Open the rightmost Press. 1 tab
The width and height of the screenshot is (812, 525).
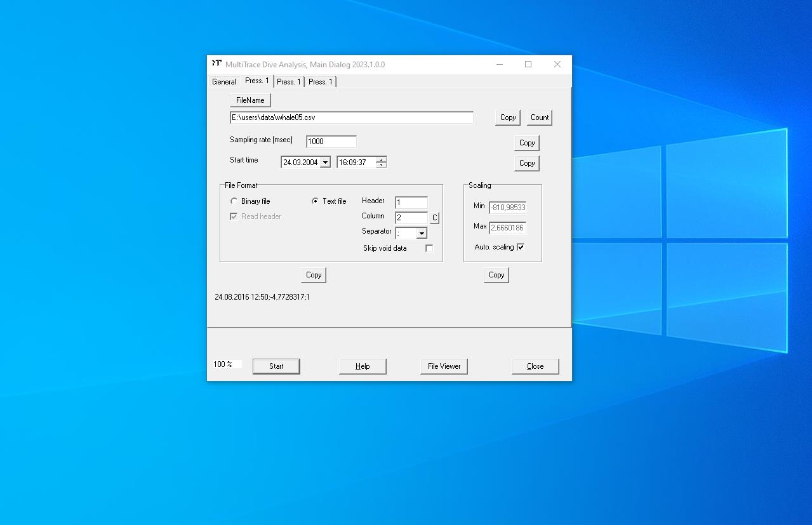(x=321, y=82)
